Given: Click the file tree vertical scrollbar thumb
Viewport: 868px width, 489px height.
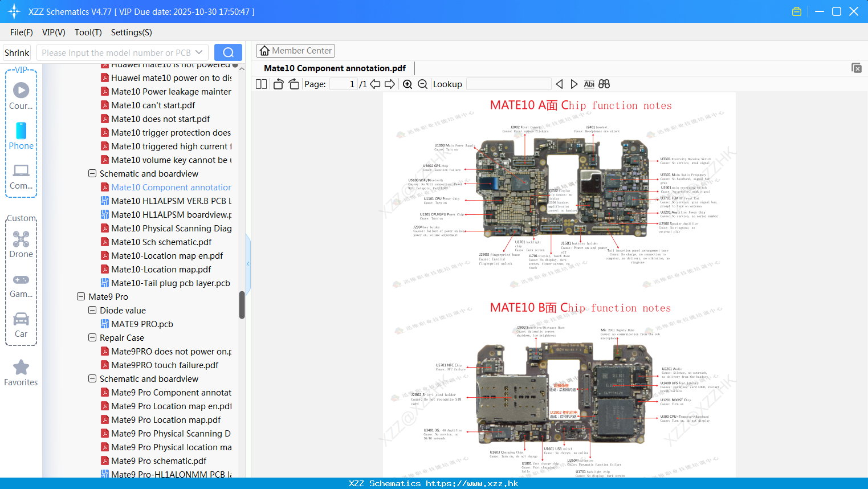Looking at the screenshot, I should click(242, 305).
